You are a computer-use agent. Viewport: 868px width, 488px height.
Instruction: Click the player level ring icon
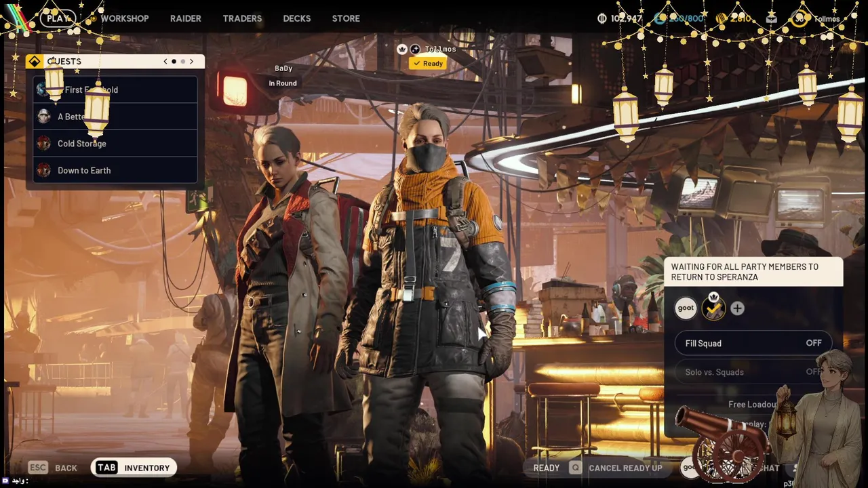point(800,18)
